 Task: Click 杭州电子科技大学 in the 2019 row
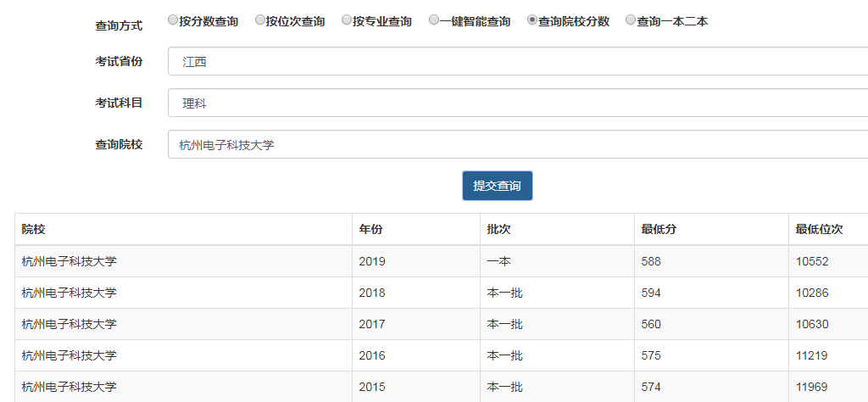[70, 261]
